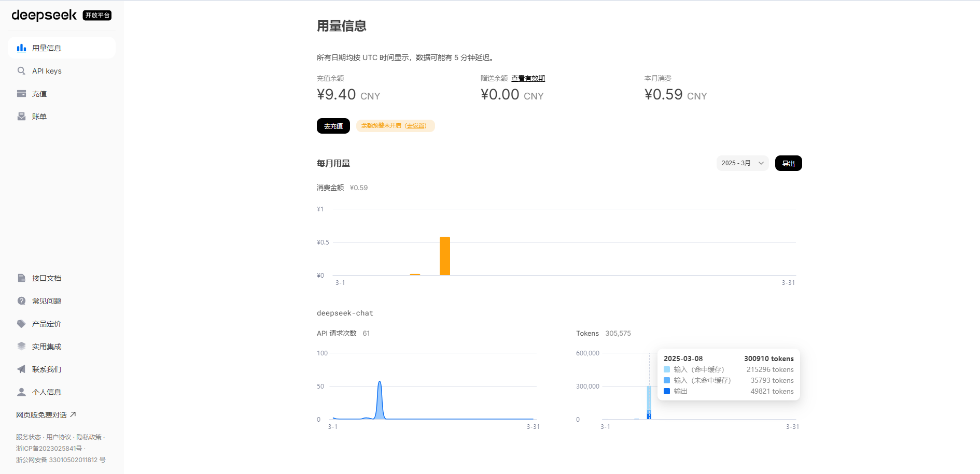The image size is (980, 474).
Task: Click the black 导出 button
Action: 789,163
